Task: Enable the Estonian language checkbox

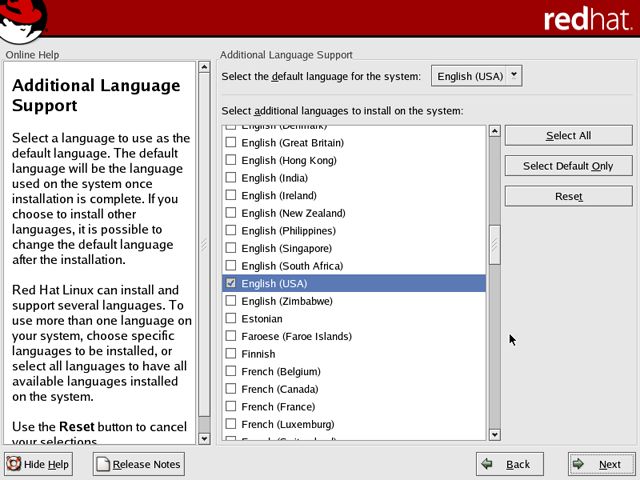Action: (232, 319)
